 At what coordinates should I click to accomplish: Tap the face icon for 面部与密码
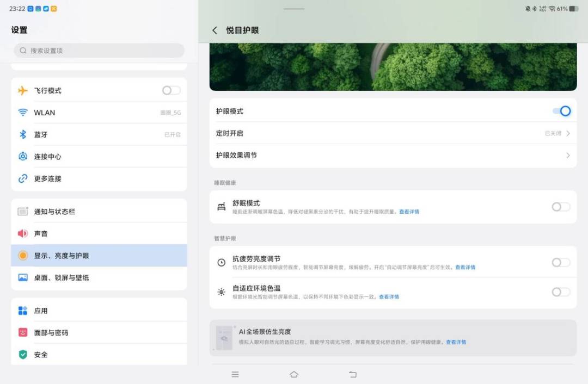(23, 332)
